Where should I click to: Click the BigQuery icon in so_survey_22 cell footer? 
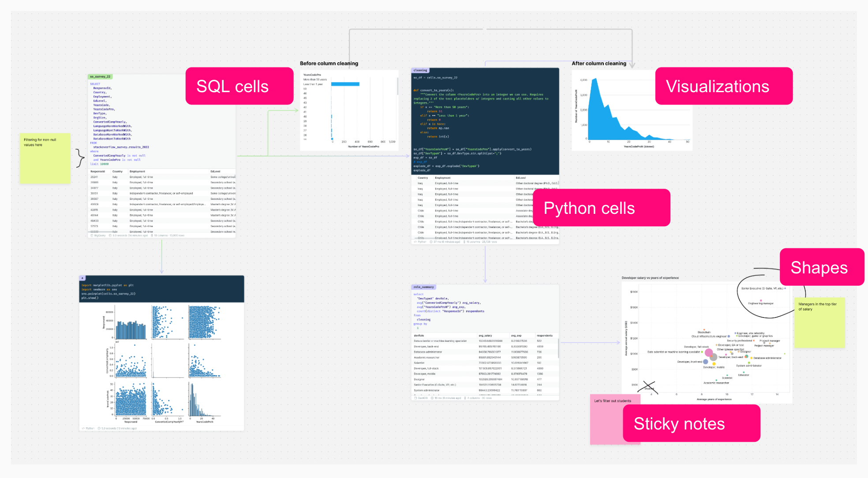(92, 235)
